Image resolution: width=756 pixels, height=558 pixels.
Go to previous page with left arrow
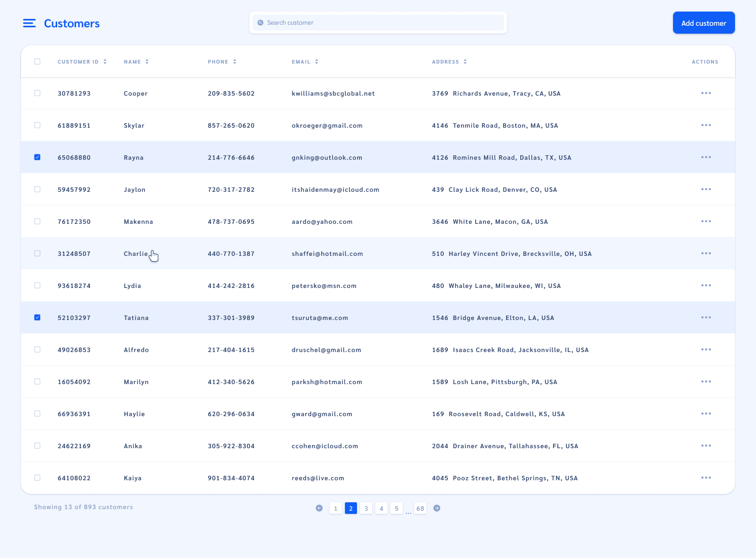click(x=319, y=508)
